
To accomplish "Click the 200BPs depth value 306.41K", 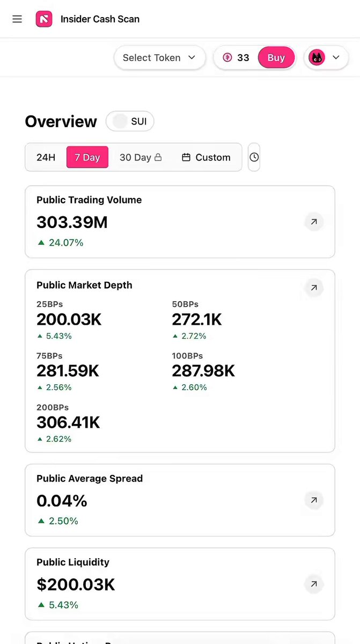I will [68, 422].
